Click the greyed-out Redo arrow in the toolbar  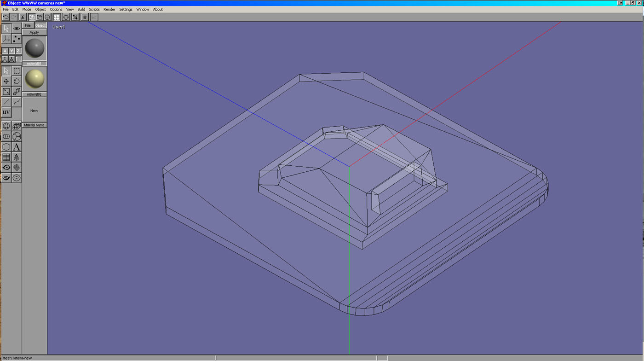(x=14, y=17)
